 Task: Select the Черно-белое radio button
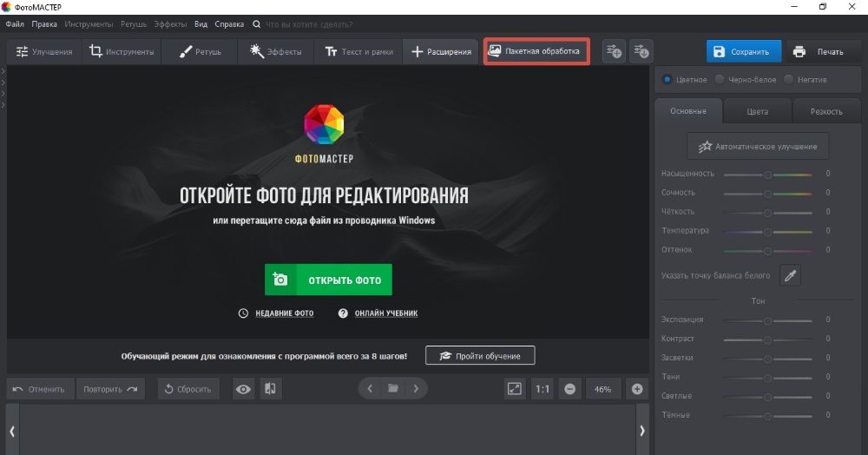point(720,79)
